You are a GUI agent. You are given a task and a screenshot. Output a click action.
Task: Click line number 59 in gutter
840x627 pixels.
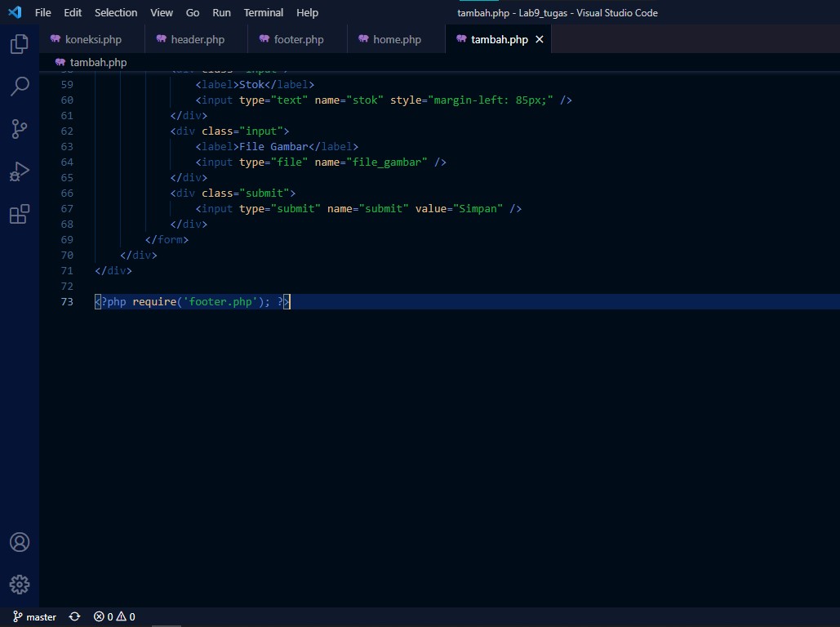pos(67,85)
